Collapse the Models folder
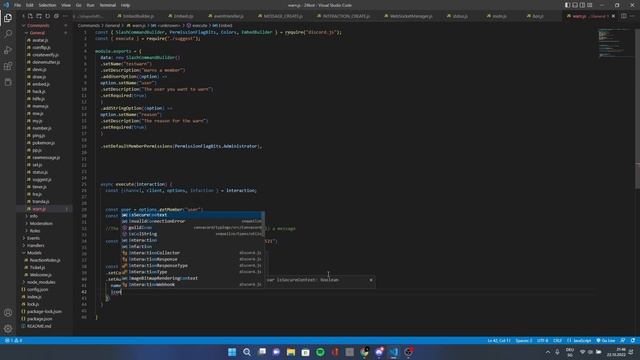 click(x=34, y=253)
